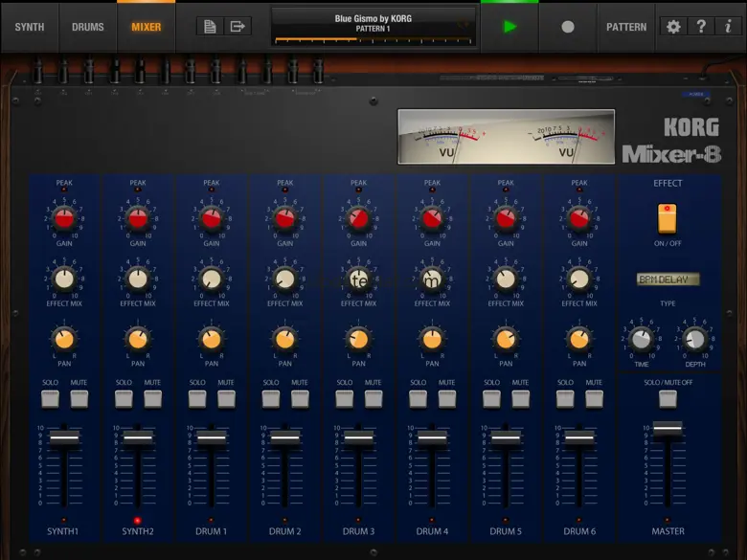Viewport: 747px width, 560px height.
Task: Click the effect TIME knob
Action: pyautogui.click(x=641, y=339)
